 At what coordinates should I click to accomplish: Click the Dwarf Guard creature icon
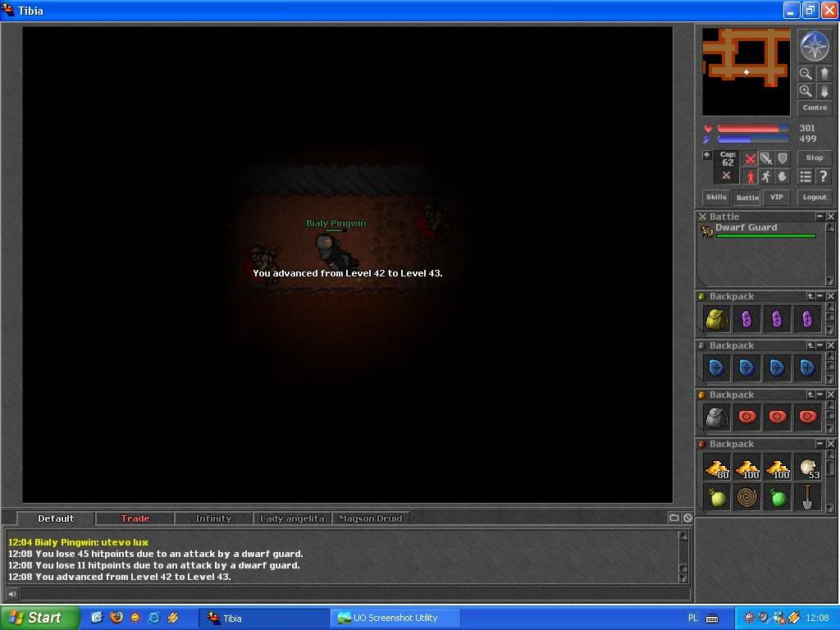[707, 231]
